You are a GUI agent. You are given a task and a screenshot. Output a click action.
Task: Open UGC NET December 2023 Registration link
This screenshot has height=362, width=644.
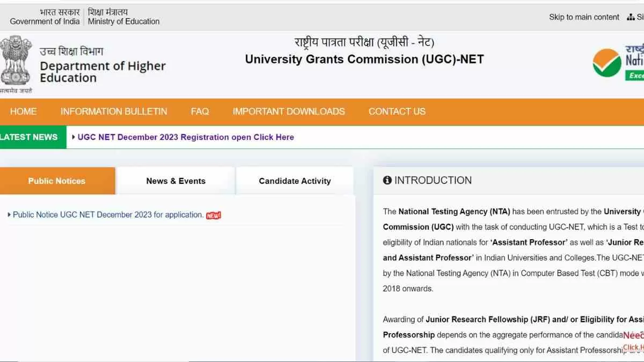(186, 137)
